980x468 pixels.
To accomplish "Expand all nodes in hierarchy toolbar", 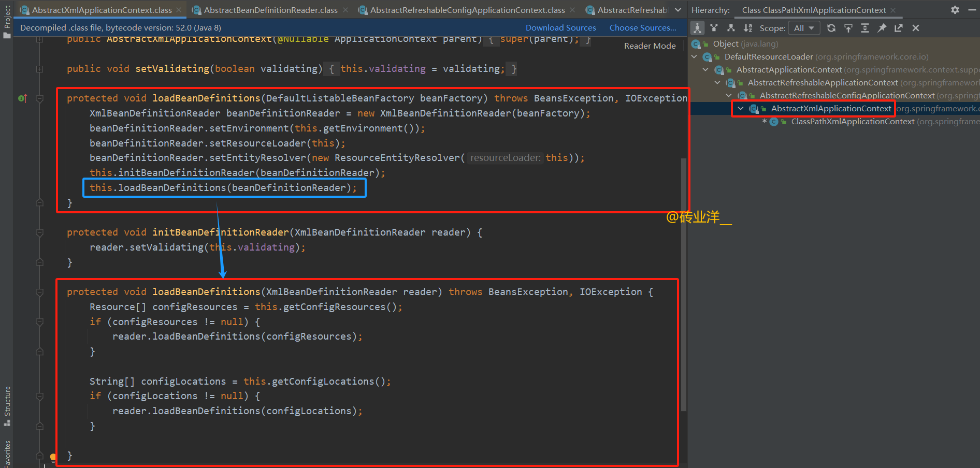I will tap(865, 28).
